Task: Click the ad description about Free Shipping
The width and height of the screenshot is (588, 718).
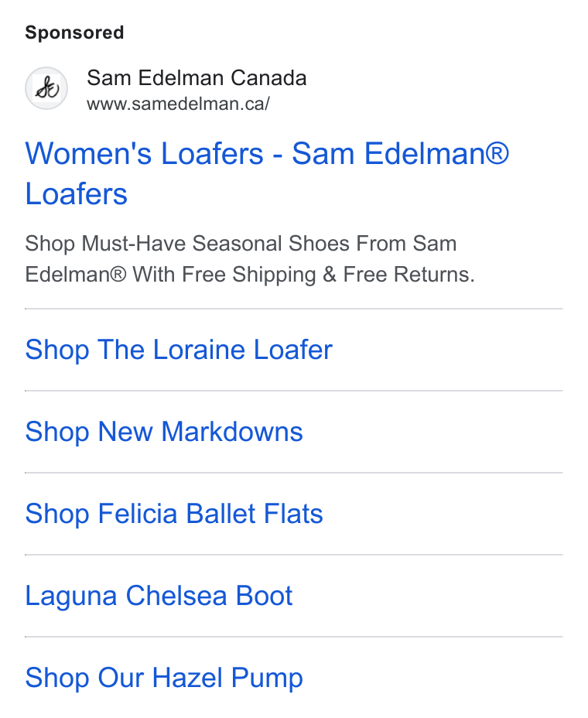Action: click(250, 259)
